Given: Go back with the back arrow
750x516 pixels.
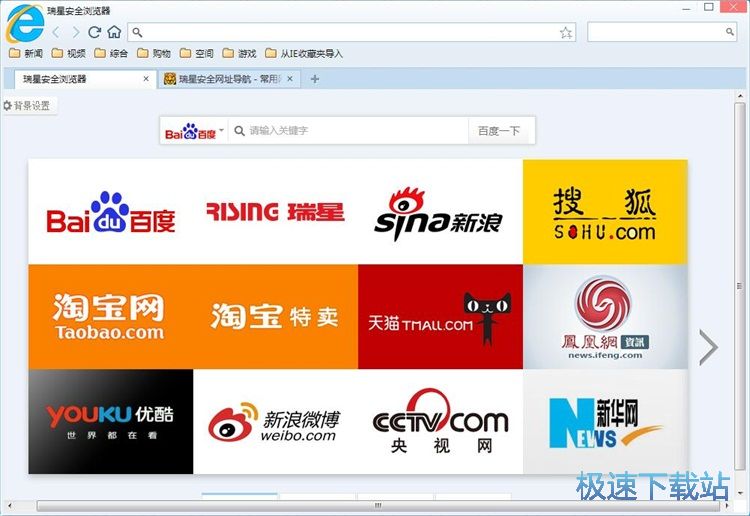Looking at the screenshot, I should tap(56, 32).
